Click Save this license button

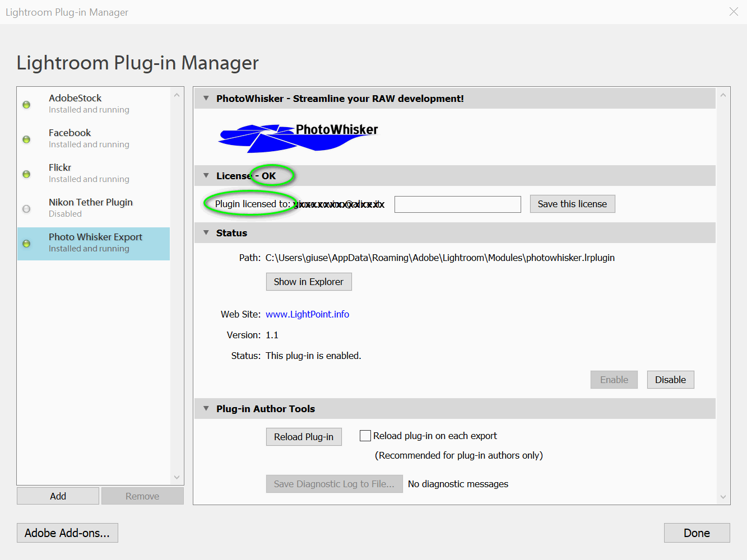(572, 204)
